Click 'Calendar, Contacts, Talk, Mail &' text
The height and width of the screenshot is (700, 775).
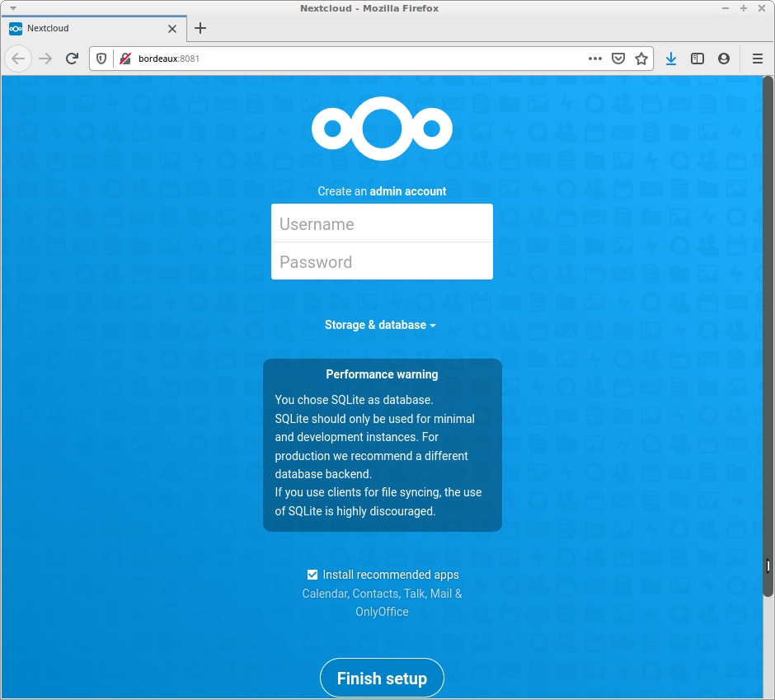point(382,593)
